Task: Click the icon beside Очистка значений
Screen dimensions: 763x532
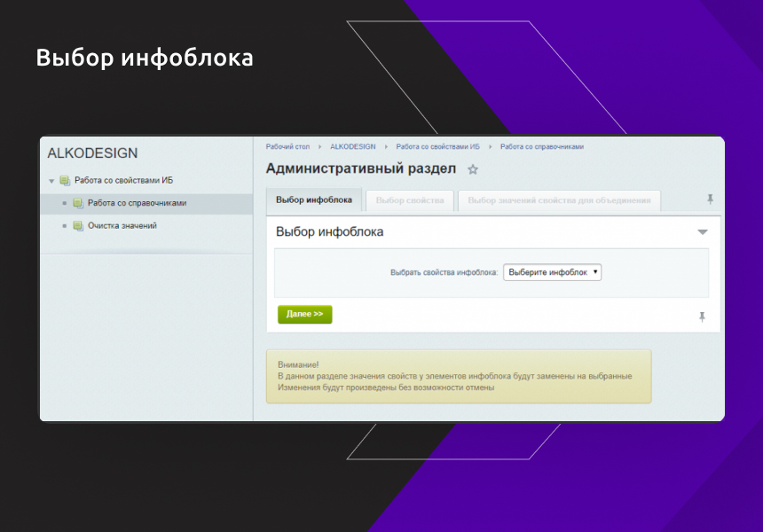Action: (77, 225)
